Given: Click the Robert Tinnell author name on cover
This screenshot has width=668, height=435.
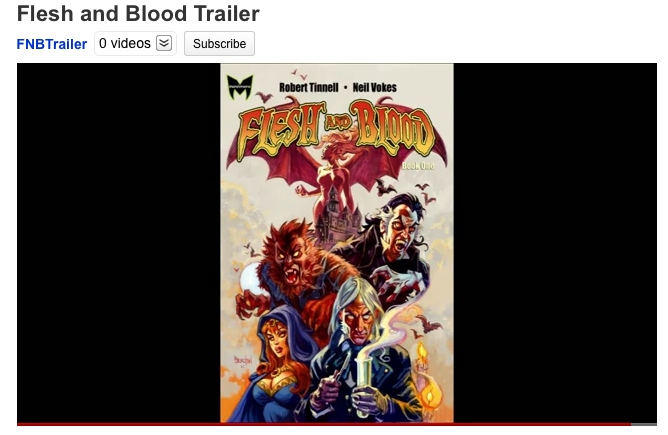Looking at the screenshot, I should coord(308,87).
